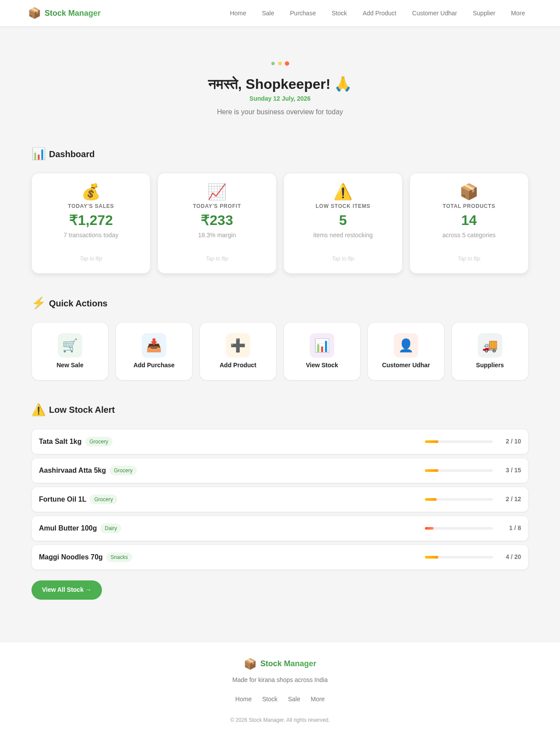Viewport: 560px width, 738px height.
Task: Open the Add Purchase inbox icon
Action: [154, 345]
